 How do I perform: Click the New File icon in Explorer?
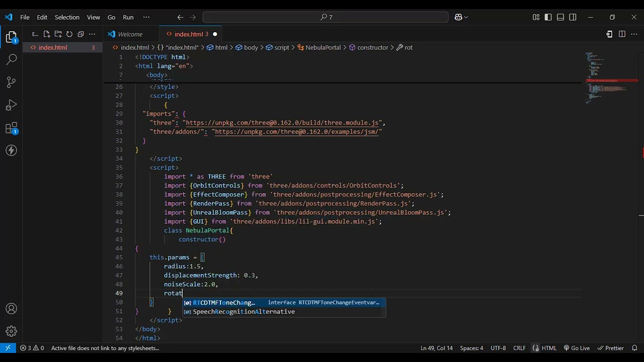click(47, 34)
